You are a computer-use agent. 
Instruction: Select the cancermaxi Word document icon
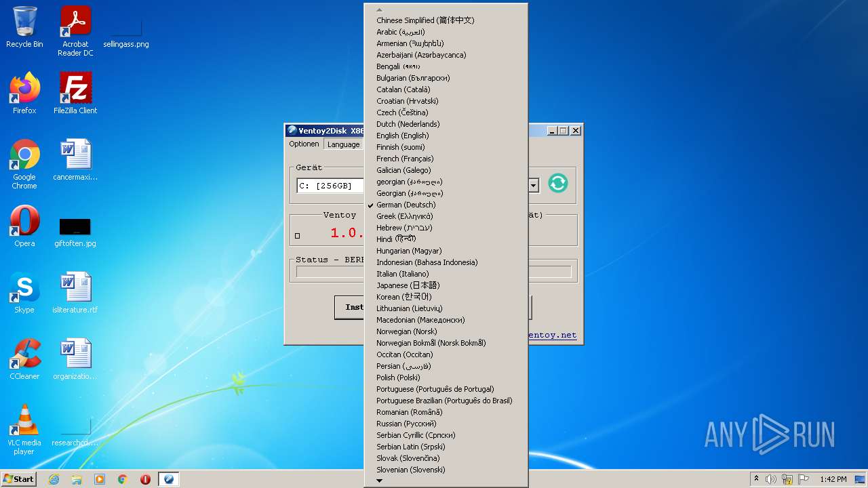[x=75, y=160]
